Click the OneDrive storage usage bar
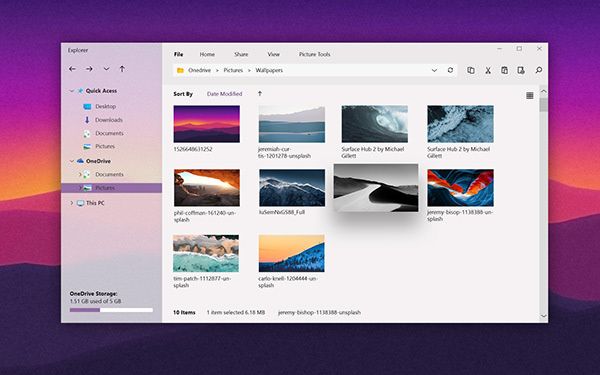Screen dimensions: 600x375 pos(111,310)
